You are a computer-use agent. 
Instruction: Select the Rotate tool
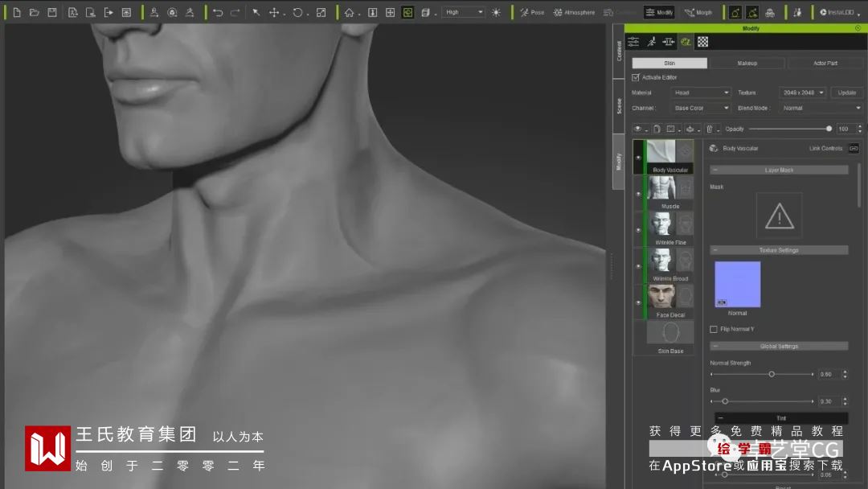tap(298, 12)
